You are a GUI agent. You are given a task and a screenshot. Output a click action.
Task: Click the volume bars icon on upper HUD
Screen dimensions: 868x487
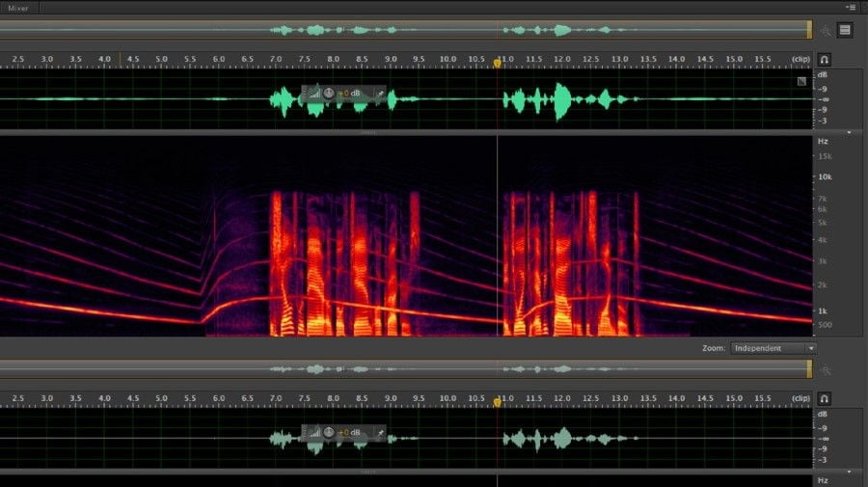pos(313,94)
